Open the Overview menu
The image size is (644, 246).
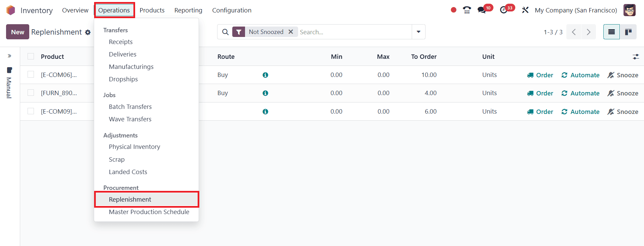(75, 10)
